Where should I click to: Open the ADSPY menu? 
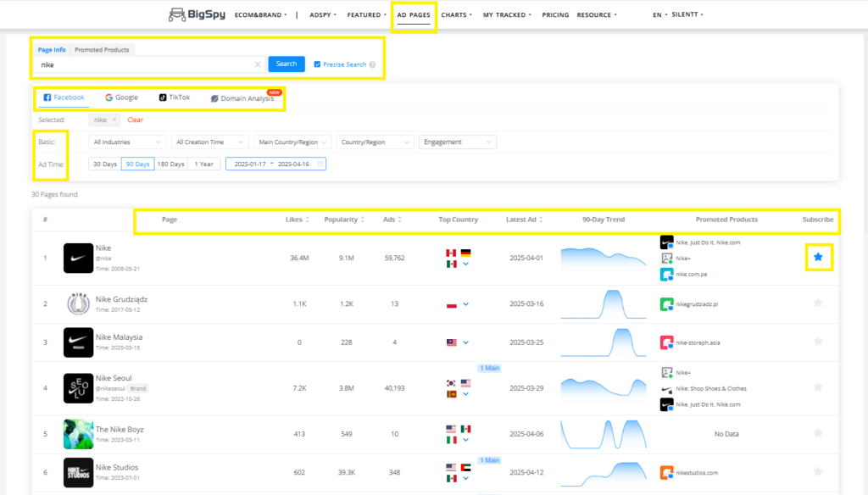(323, 15)
